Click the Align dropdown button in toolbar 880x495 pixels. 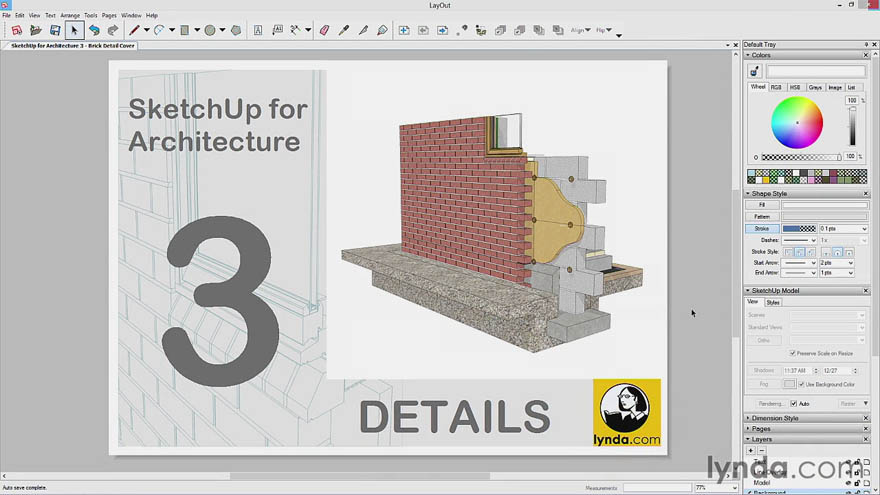click(580, 30)
